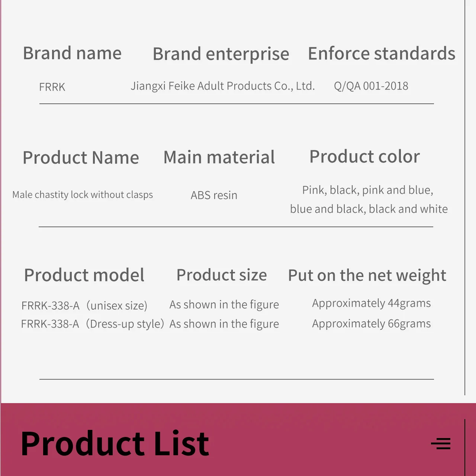Click the ABS resin value

click(x=214, y=195)
